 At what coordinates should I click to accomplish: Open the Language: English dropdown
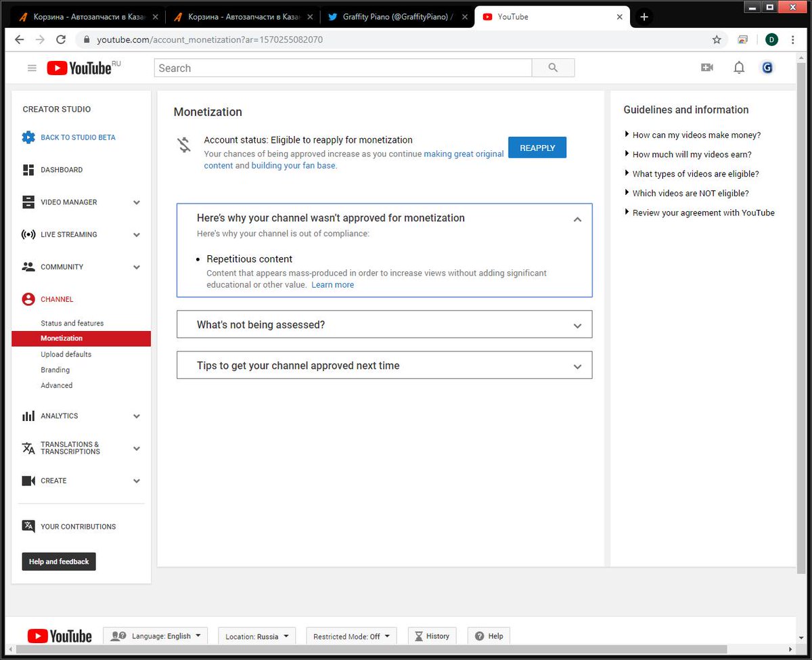[x=156, y=636]
